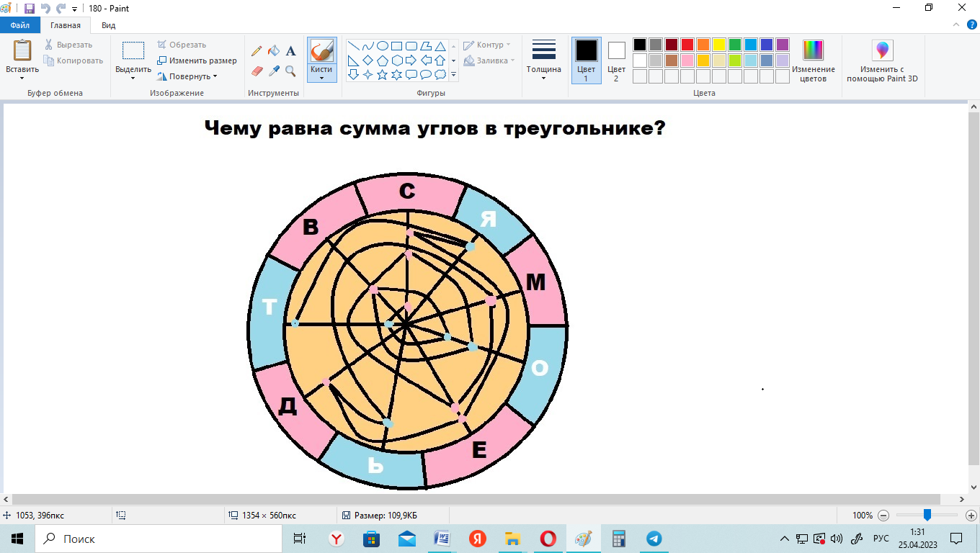Choose the Text tool
This screenshot has height=553, width=980.
click(291, 51)
